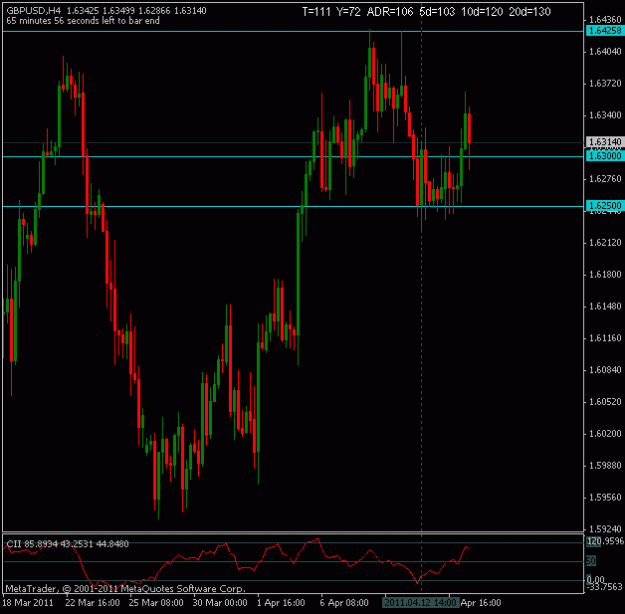Click the highlighted 2011.04.12 14:00 time marker
This screenshot has width=625, height=614.
(421, 602)
